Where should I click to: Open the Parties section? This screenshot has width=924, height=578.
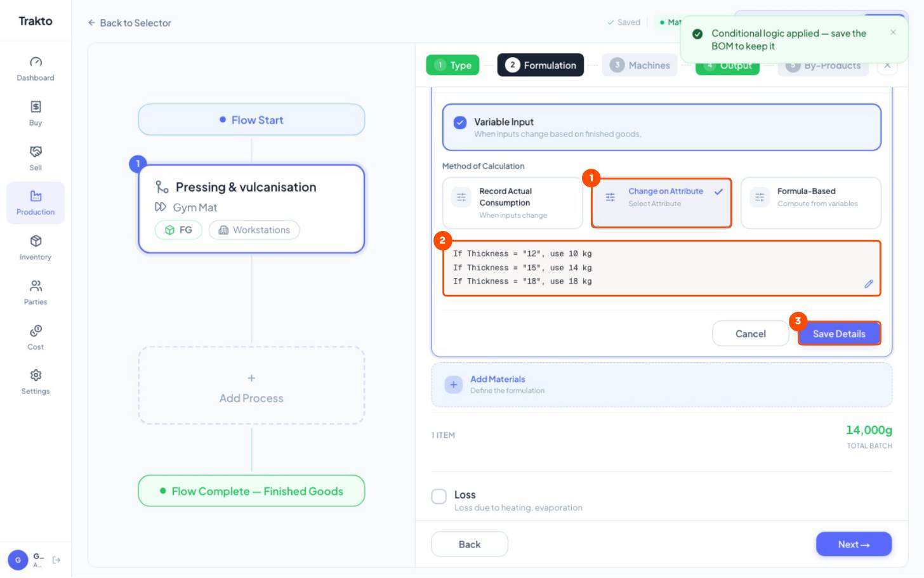36,292
